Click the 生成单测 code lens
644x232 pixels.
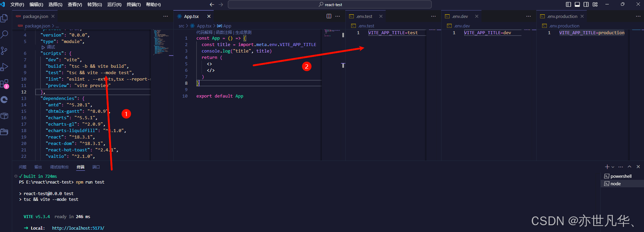(243, 33)
